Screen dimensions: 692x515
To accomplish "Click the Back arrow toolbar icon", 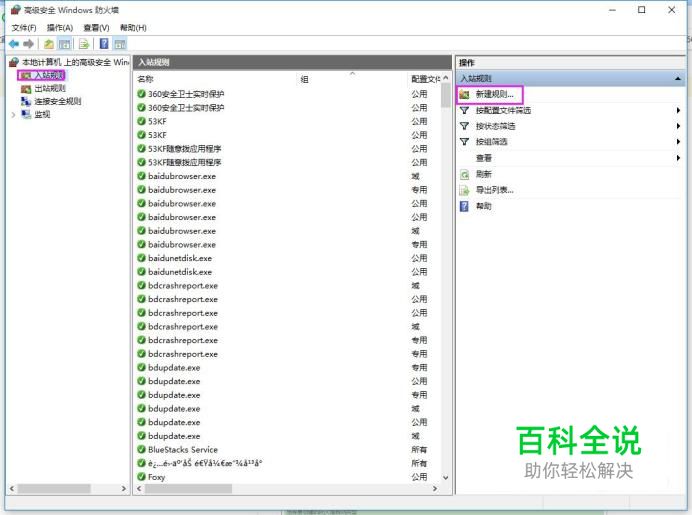I will (14, 44).
